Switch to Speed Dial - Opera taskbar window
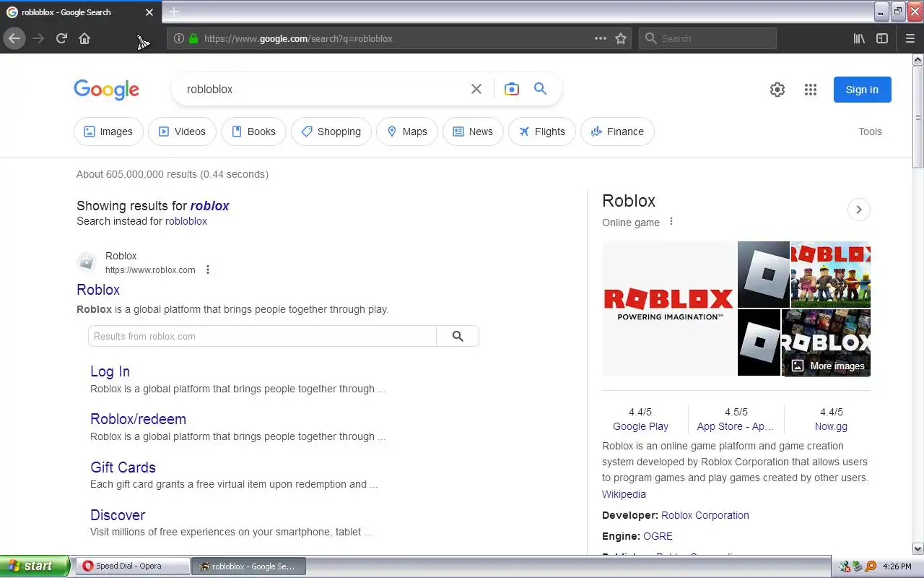 (133, 566)
